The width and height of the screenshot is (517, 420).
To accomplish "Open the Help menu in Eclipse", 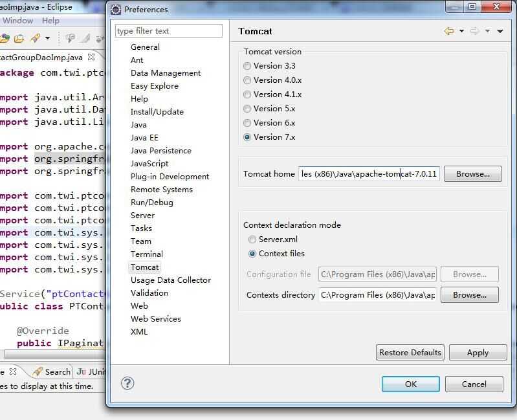I will [x=50, y=21].
